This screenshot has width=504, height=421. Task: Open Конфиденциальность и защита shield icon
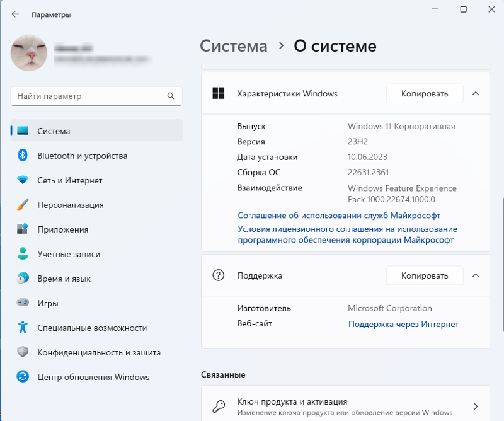point(23,352)
